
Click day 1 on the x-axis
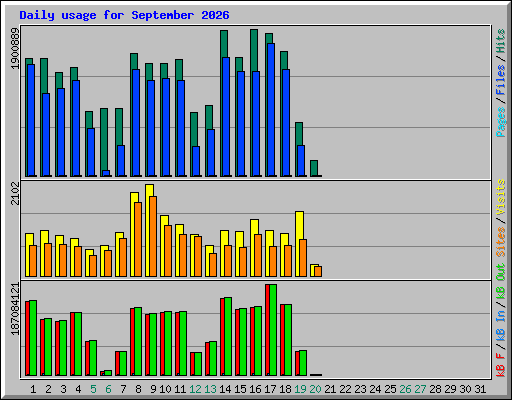tap(33, 389)
